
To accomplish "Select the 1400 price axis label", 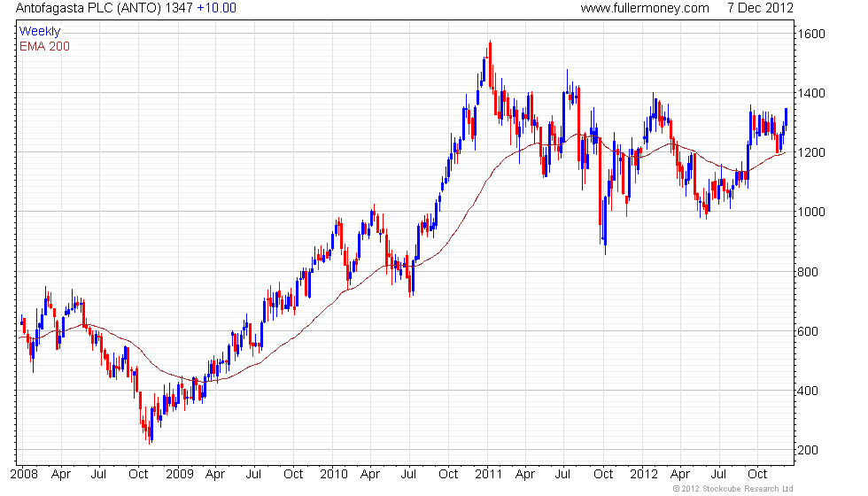I will 811,93.
